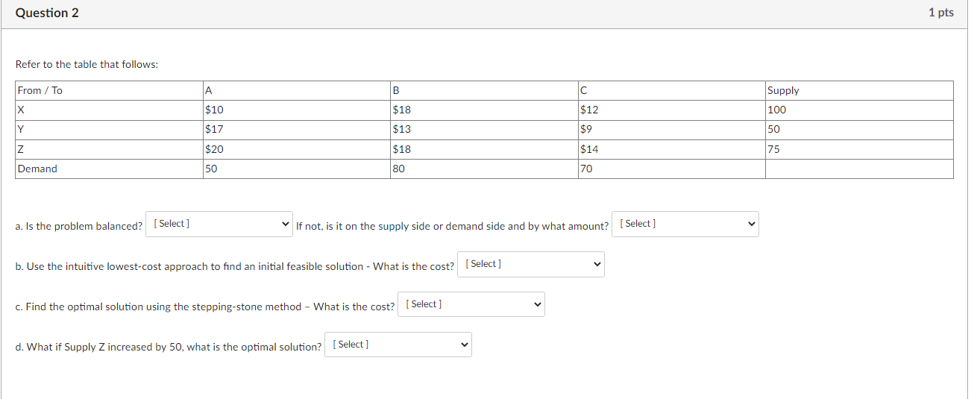
Task: Click the $13 cell in row Y
Action: click(484, 130)
